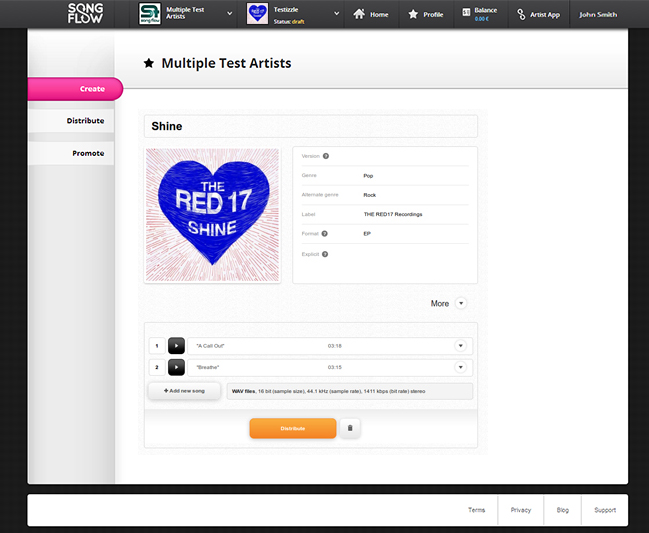Click the orange Distribute button
The width and height of the screenshot is (649, 533).
pos(293,428)
